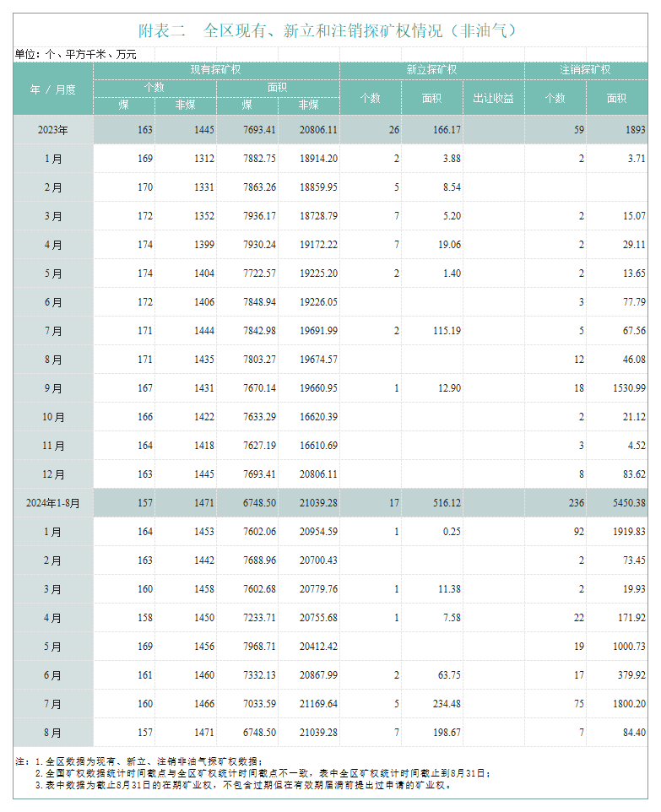Click the 10月 row label

(x=53, y=418)
